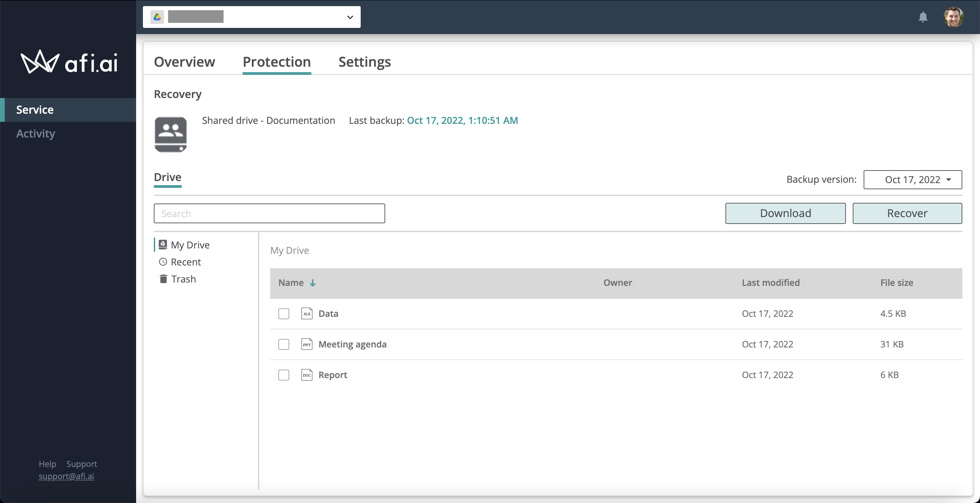The height and width of the screenshot is (503, 980).
Task: Click the File size column header
Action: (x=896, y=283)
